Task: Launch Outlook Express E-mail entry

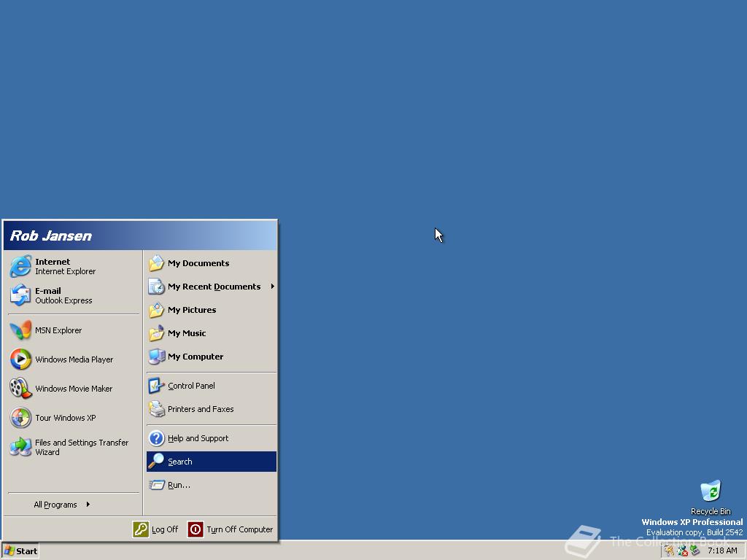Action: 74,295
